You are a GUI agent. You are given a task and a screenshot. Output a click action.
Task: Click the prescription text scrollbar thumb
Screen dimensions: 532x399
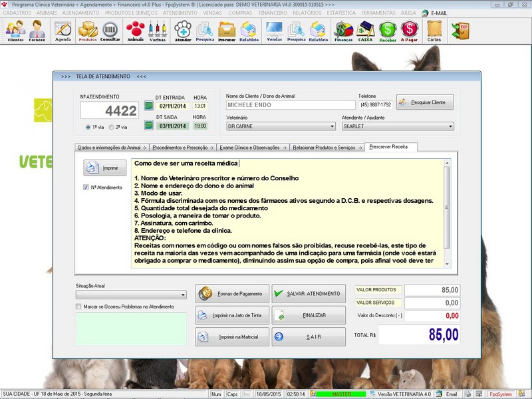[x=447, y=207]
